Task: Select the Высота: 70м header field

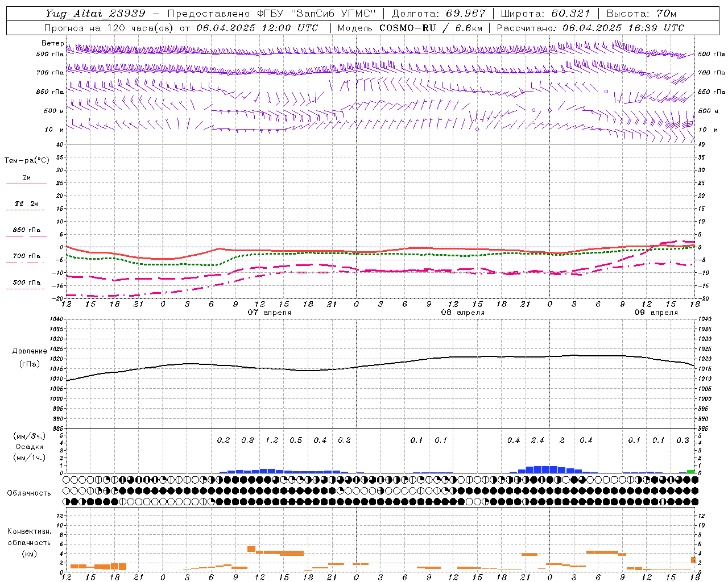Action: [x=641, y=14]
